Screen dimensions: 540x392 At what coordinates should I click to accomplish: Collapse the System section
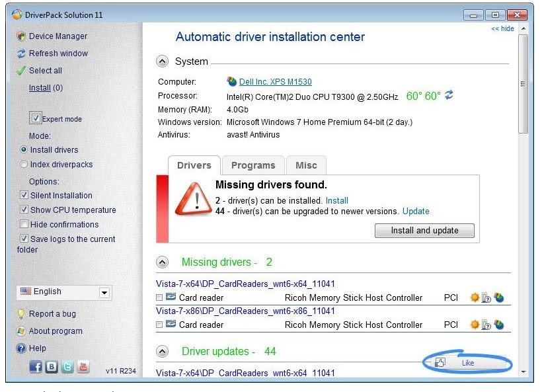click(x=162, y=61)
